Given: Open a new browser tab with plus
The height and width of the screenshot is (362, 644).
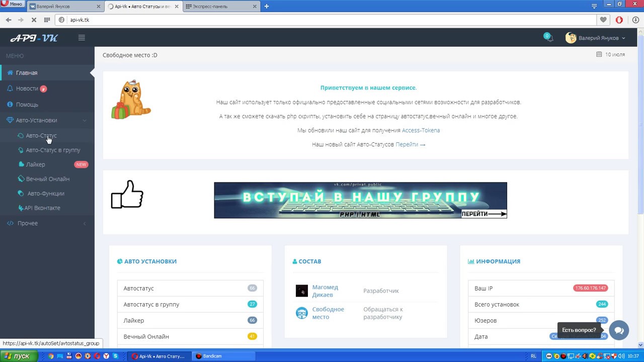Looking at the screenshot, I should pos(266,7).
